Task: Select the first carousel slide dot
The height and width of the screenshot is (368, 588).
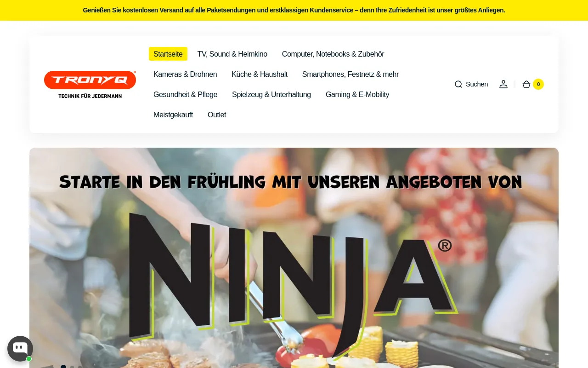Action: tap(63, 367)
